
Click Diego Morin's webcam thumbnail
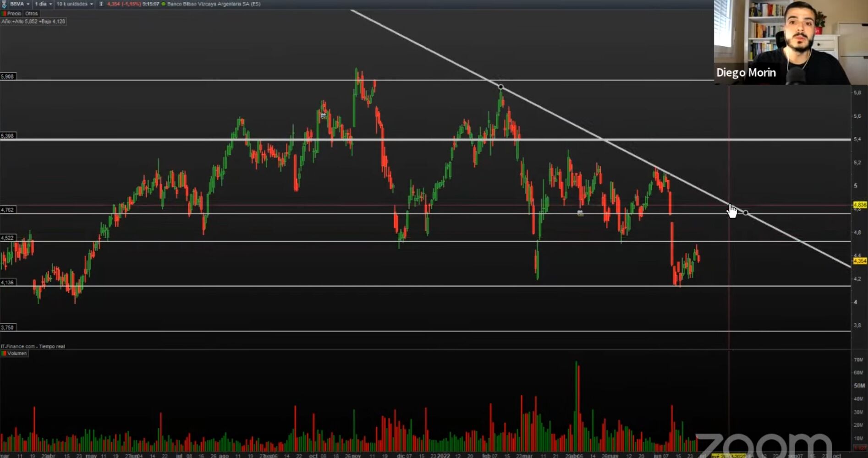791,42
